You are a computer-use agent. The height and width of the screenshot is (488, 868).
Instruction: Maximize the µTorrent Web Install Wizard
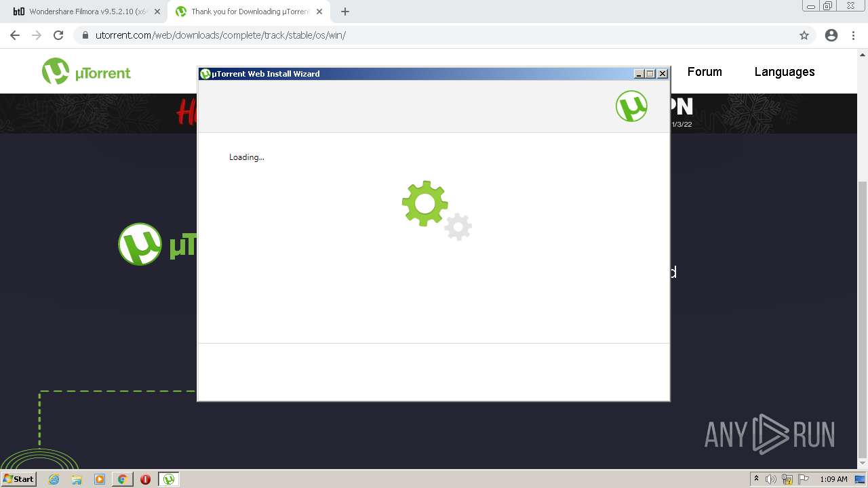pos(650,74)
